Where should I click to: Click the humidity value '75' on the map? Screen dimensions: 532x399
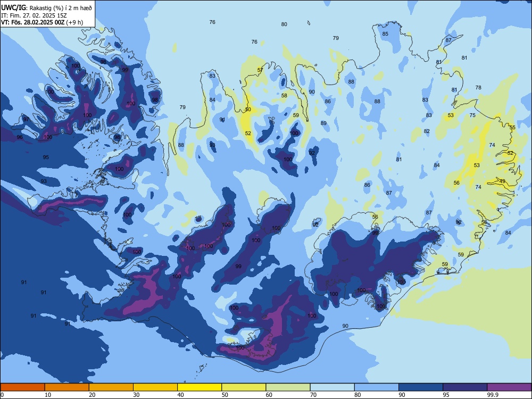coord(472,115)
